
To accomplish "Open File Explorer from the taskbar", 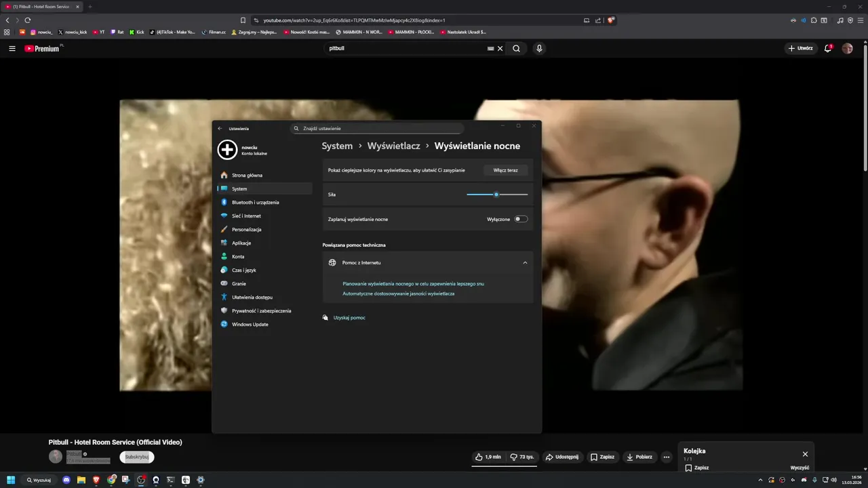I will tap(81, 480).
